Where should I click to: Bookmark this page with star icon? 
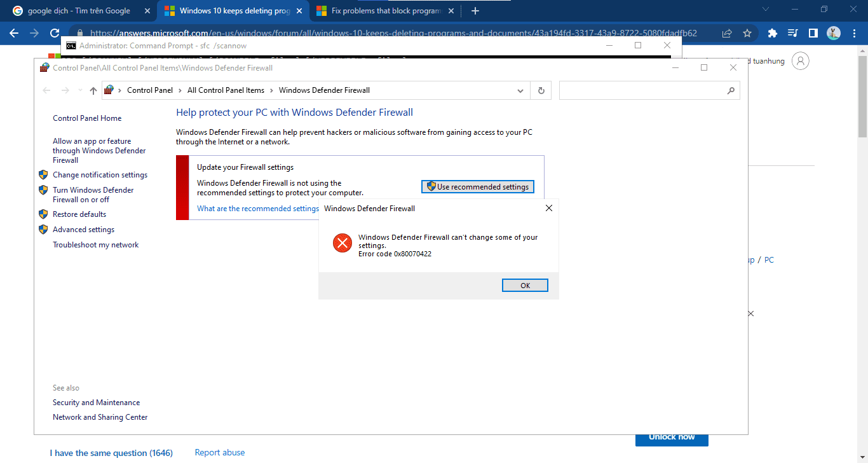(747, 33)
